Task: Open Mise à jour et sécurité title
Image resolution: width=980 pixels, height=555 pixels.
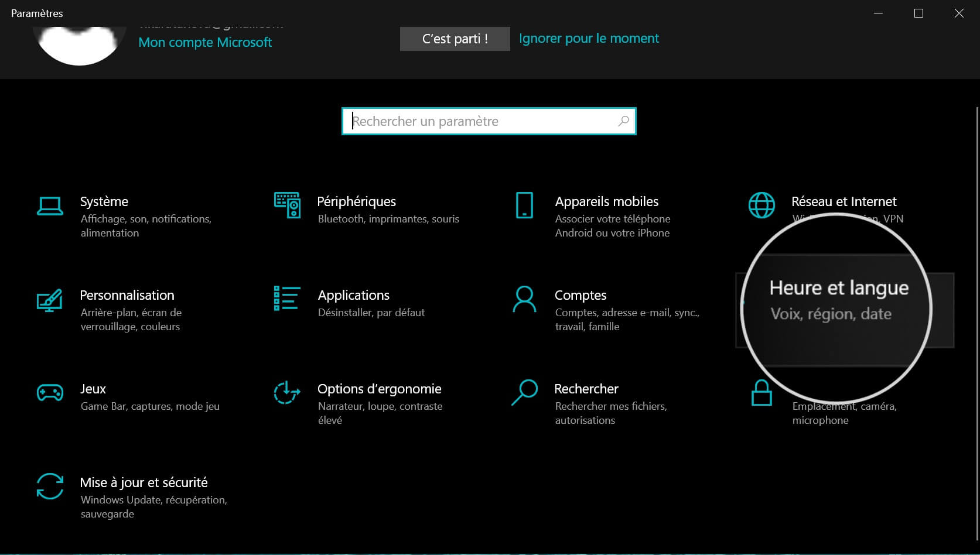Action: 144,482
